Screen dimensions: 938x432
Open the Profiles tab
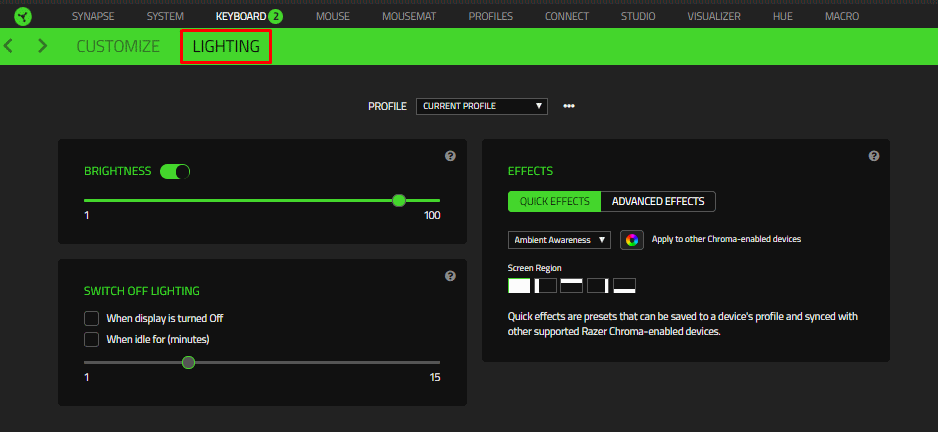[x=491, y=16]
